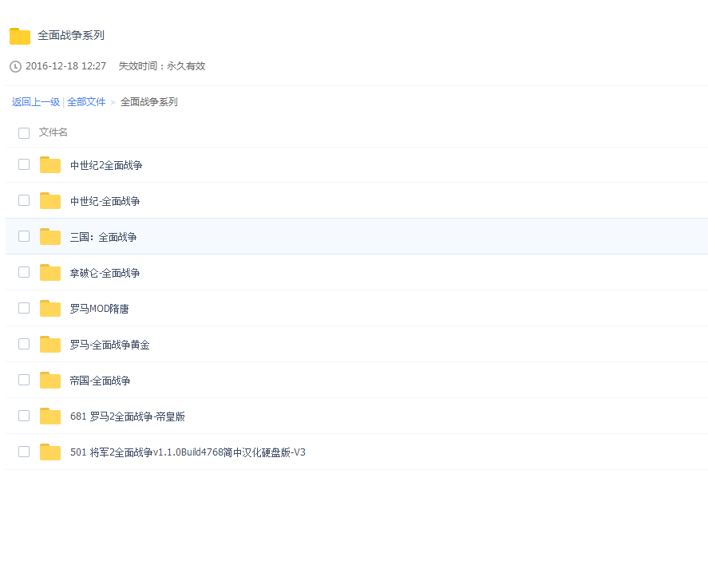The height and width of the screenshot is (588, 708).
Task: Open the 罗马MOD隋唐 folder name
Action: pos(99,309)
